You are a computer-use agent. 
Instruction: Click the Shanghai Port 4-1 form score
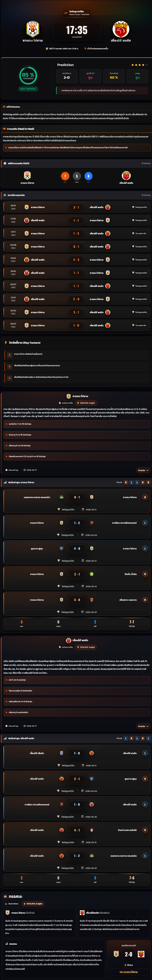[x=77, y=830]
